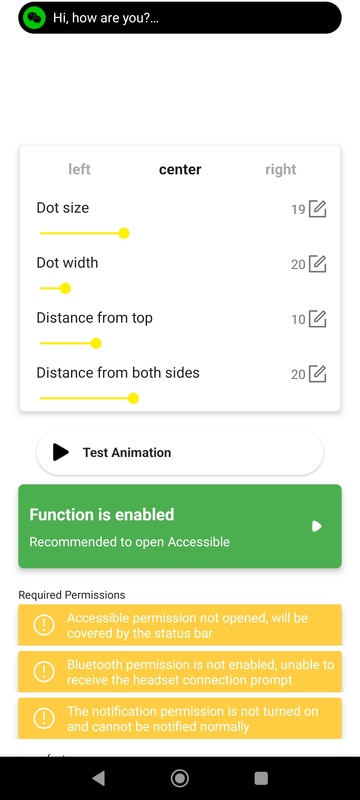Viewport: 360px width, 800px height.
Task: Click the Distance from both sides slider
Action: (x=89, y=398)
